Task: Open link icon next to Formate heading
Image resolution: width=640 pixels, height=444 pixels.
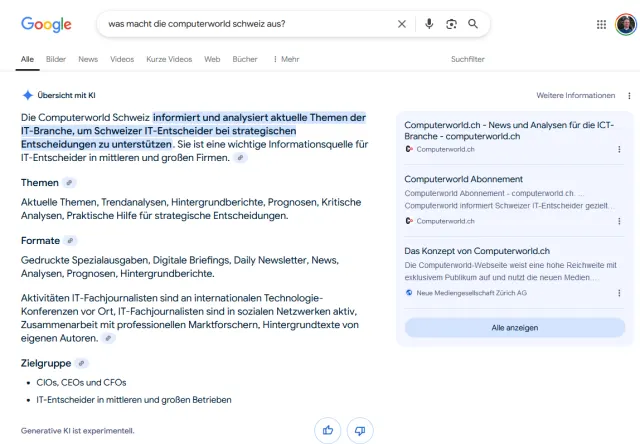Action: 70,241
